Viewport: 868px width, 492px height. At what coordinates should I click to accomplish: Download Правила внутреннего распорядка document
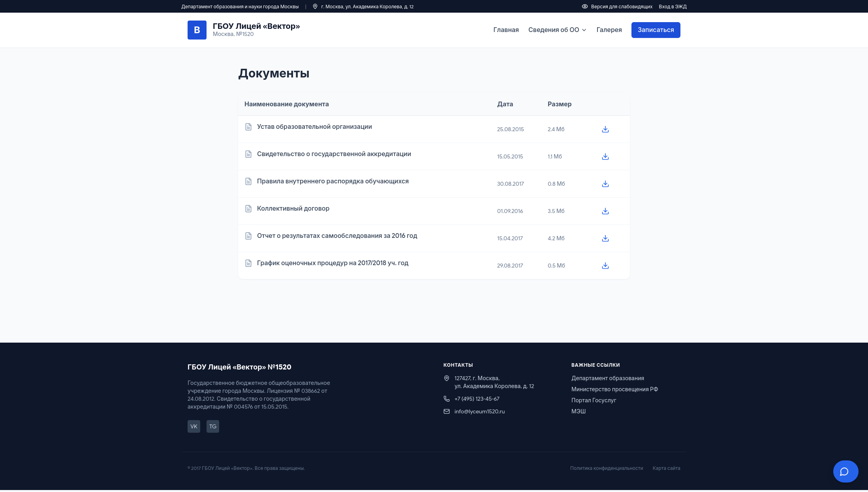pos(605,184)
